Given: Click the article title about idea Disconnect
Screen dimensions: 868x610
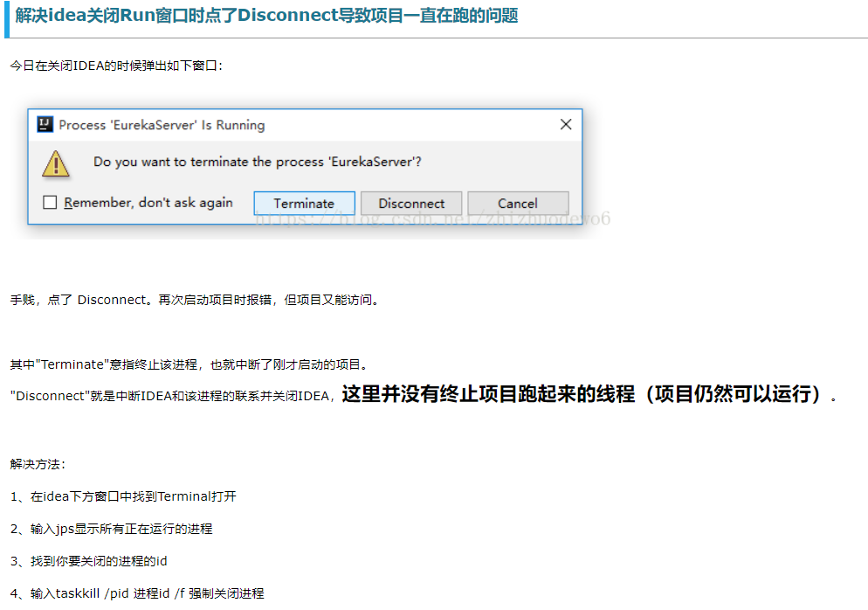Looking at the screenshot, I should (266, 15).
